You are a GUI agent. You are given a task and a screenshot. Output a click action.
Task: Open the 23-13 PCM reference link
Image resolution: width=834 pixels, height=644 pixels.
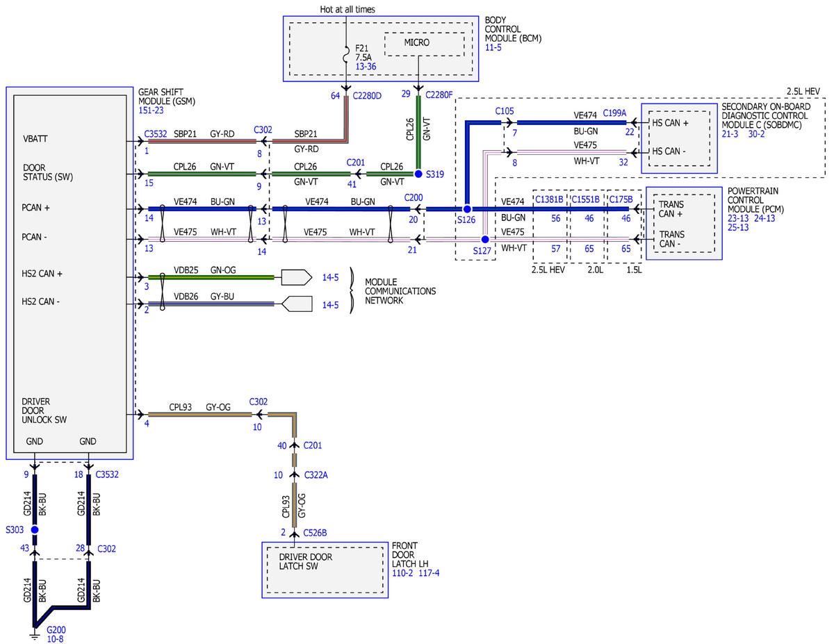[738, 218]
